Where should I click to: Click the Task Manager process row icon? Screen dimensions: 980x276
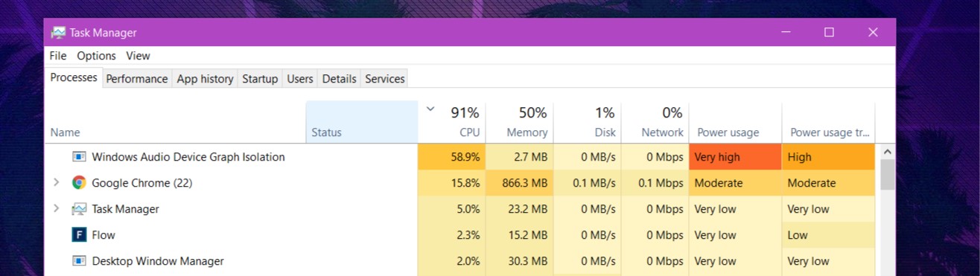point(79,208)
